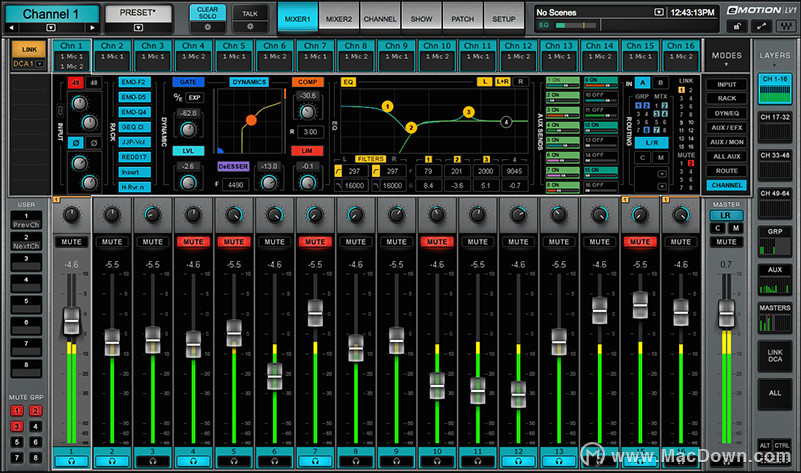Open the Clear Solo settings gear

tap(207, 27)
